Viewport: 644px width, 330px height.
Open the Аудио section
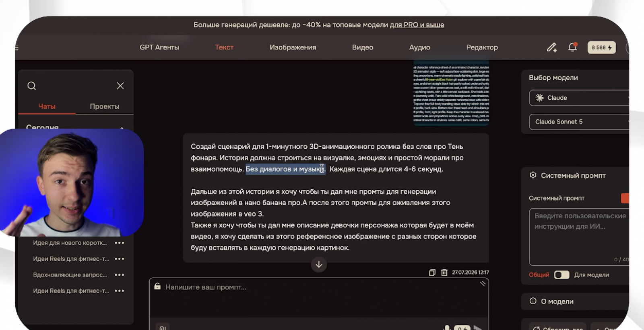click(x=420, y=47)
